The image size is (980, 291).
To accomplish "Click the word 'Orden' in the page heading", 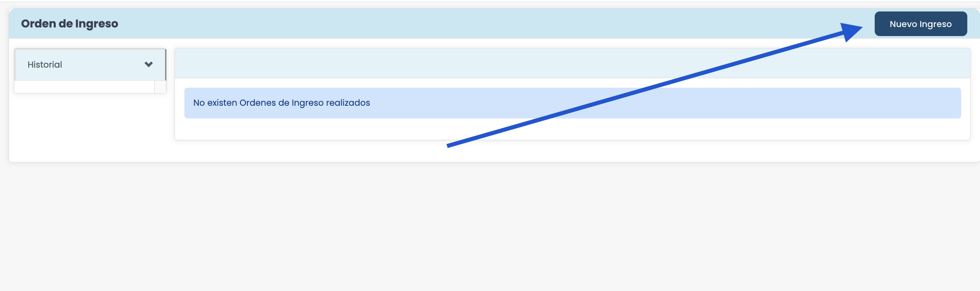I will 39,24.
